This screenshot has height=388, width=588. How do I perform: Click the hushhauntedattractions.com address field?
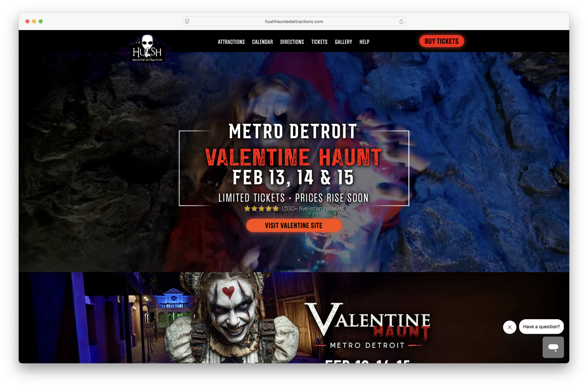294,22
